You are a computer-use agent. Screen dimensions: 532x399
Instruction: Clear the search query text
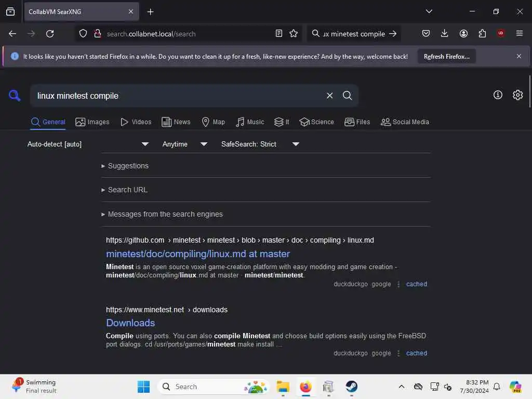coord(329,96)
